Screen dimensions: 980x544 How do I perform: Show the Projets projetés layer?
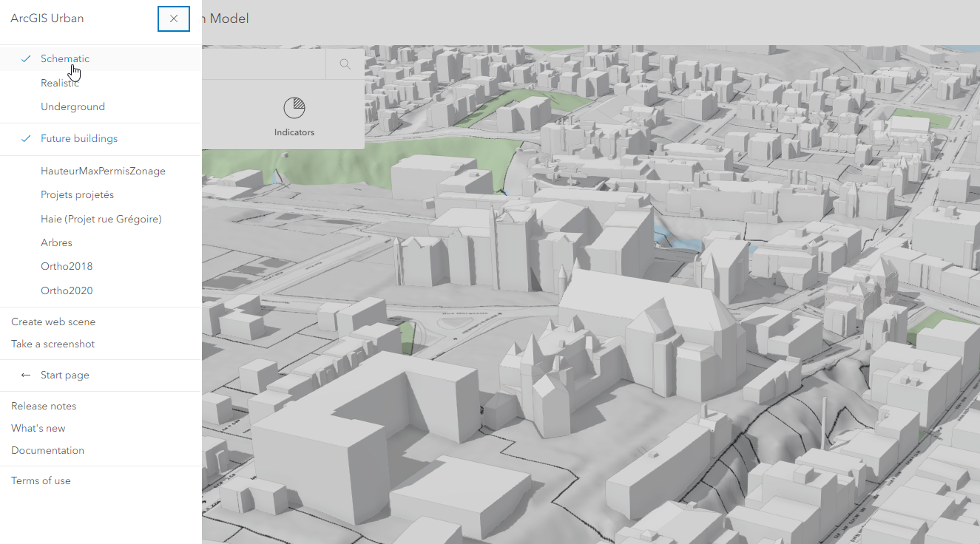point(77,194)
